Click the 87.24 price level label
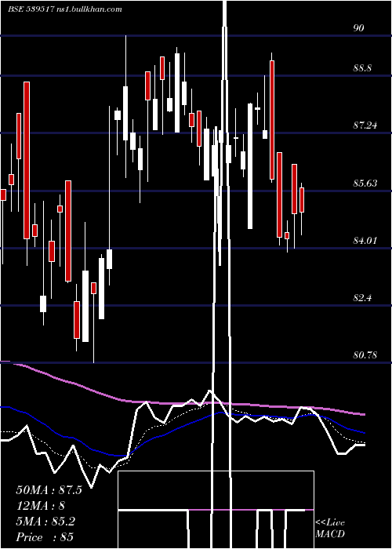 365,125
